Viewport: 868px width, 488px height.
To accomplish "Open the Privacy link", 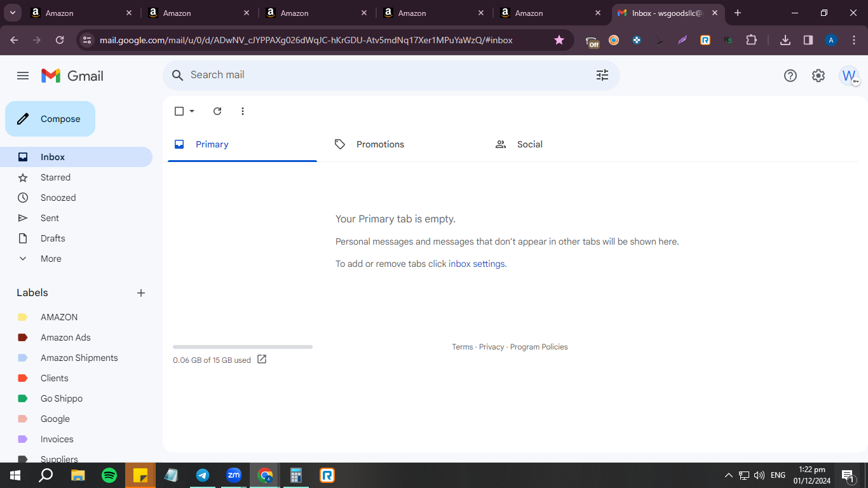I will 491,347.
